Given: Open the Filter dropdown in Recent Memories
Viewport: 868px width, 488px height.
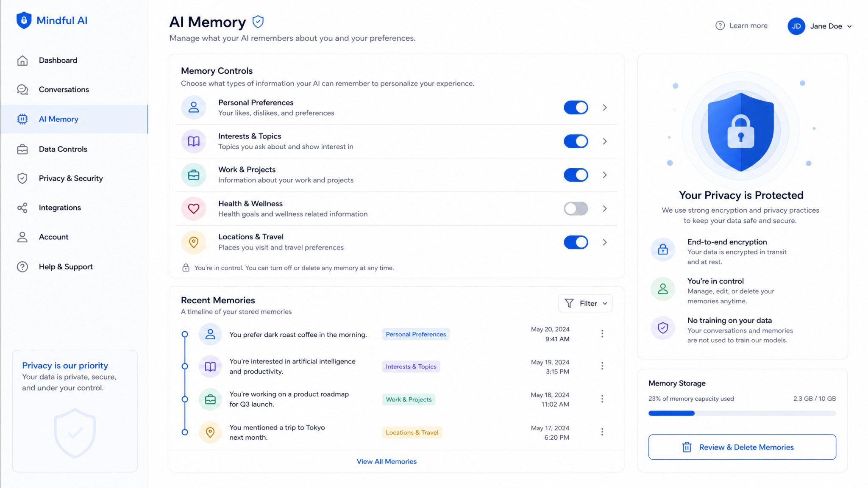Looking at the screenshot, I should [585, 303].
